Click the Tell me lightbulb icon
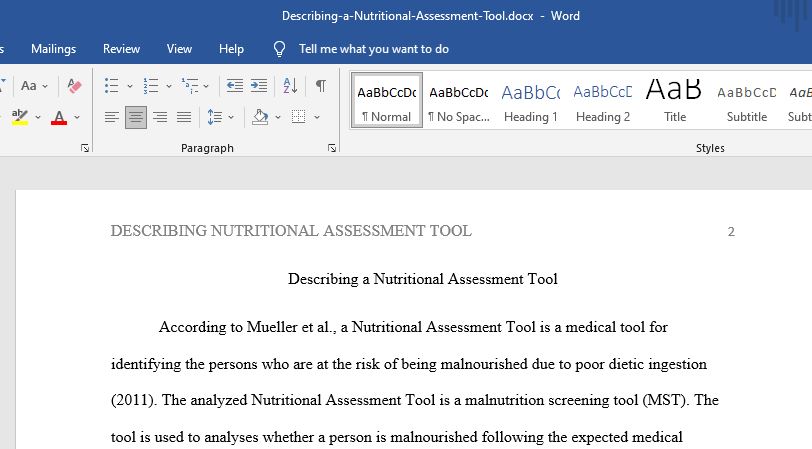The width and height of the screenshot is (812, 449). point(280,49)
